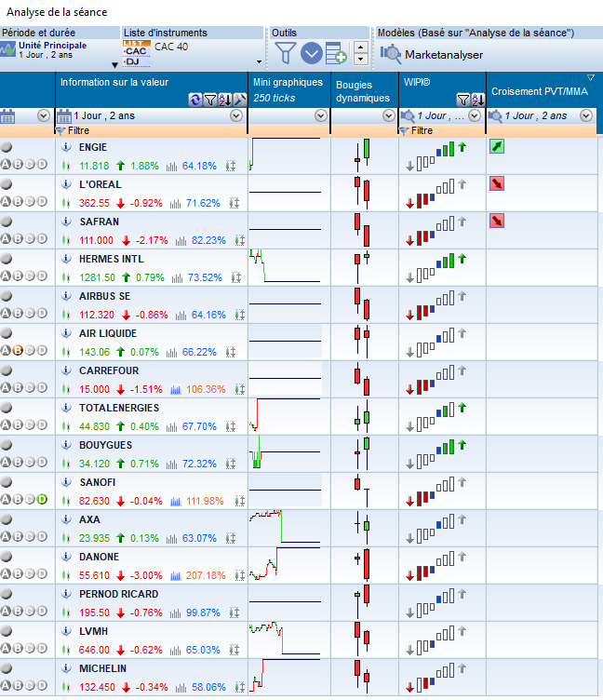Image resolution: width=603 pixels, height=700 pixels.
Task: Click A-Z sort icon in Information sur la valeur header
Action: coord(225,100)
